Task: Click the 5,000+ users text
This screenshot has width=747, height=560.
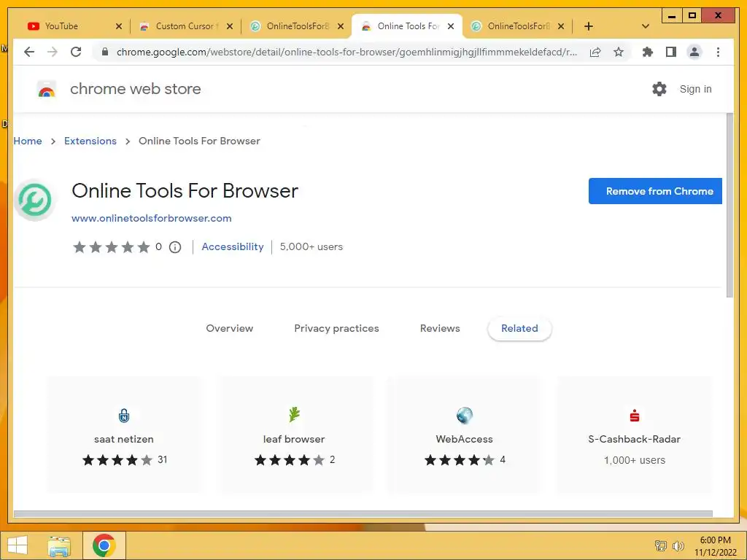Action: pyautogui.click(x=311, y=246)
